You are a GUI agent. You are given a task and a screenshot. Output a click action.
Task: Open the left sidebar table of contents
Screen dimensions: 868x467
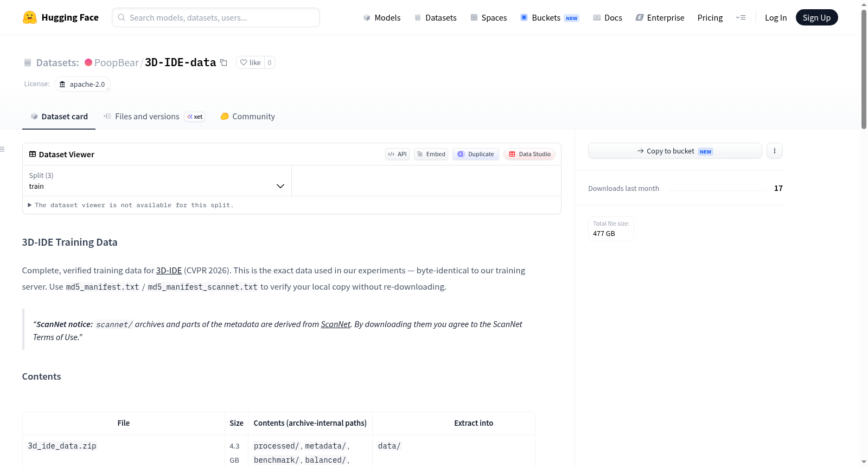(3, 149)
